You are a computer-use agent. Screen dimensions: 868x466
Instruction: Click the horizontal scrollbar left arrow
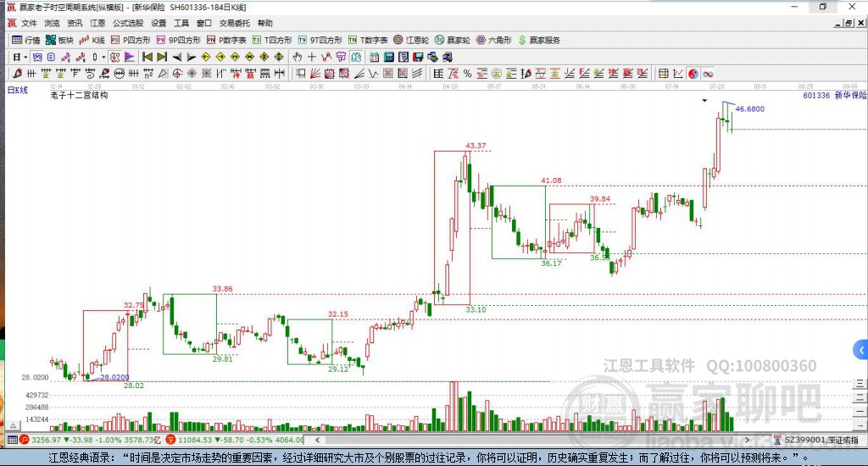click(x=318, y=440)
